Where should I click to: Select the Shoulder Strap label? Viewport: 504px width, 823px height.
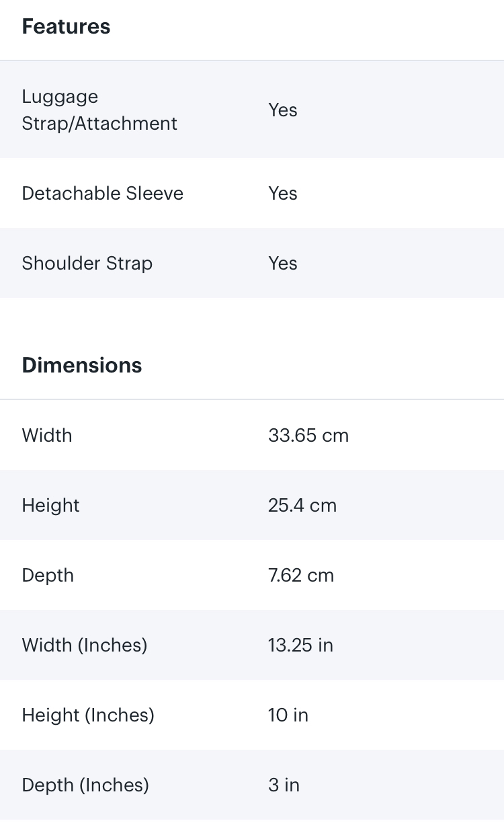click(87, 264)
